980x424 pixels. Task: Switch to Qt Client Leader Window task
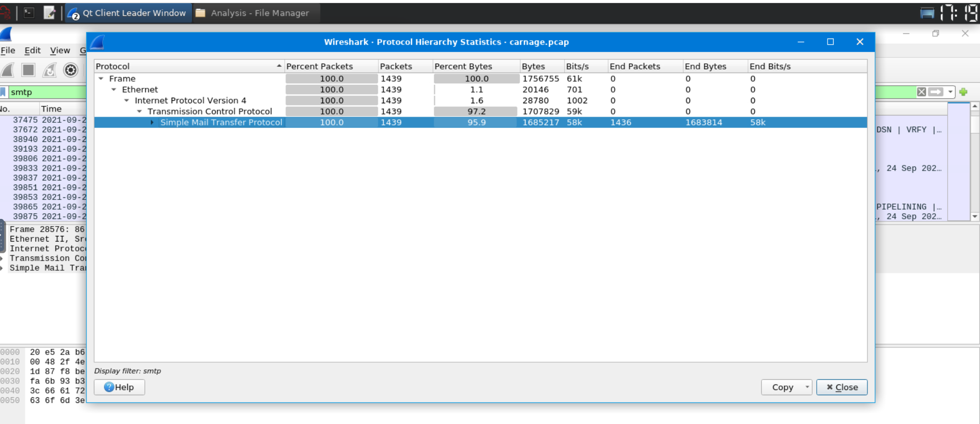click(128, 13)
